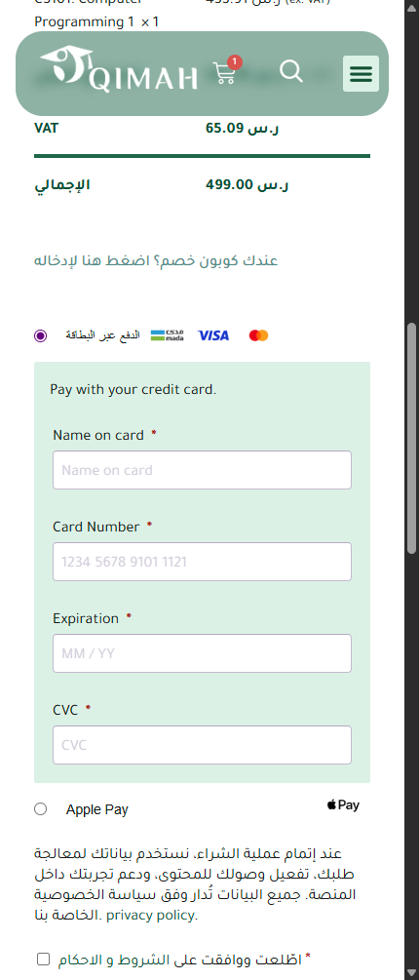
Task: Click the QIMAH logo
Action: tap(119, 70)
